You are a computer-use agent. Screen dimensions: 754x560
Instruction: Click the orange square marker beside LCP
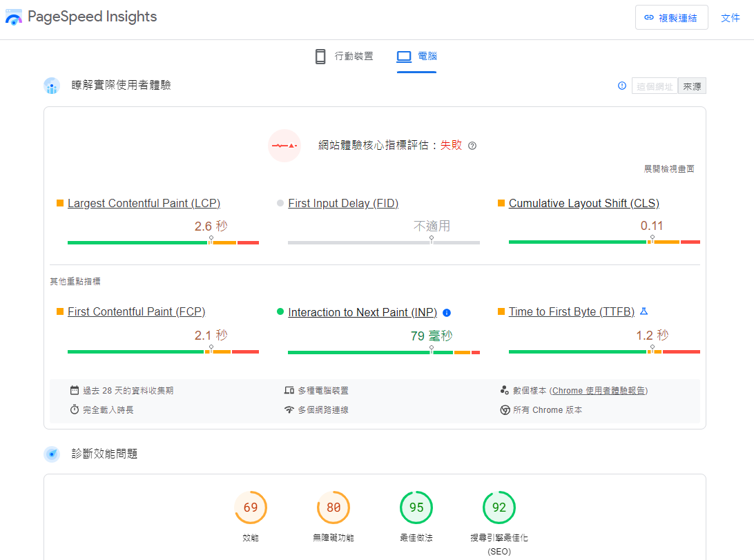pyautogui.click(x=60, y=203)
